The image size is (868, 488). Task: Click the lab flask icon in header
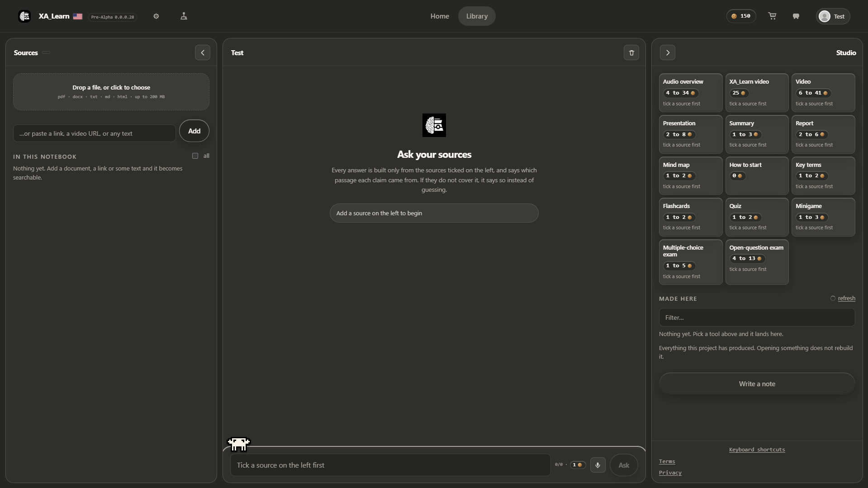point(184,16)
